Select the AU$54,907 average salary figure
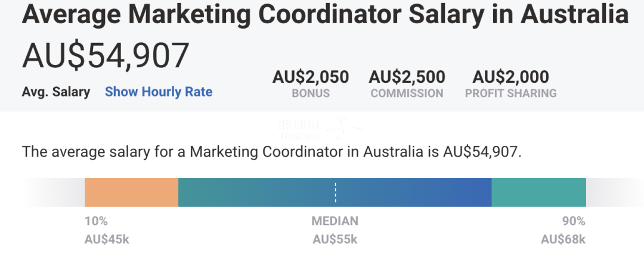Viewport: 644px width, 256px height. click(106, 55)
